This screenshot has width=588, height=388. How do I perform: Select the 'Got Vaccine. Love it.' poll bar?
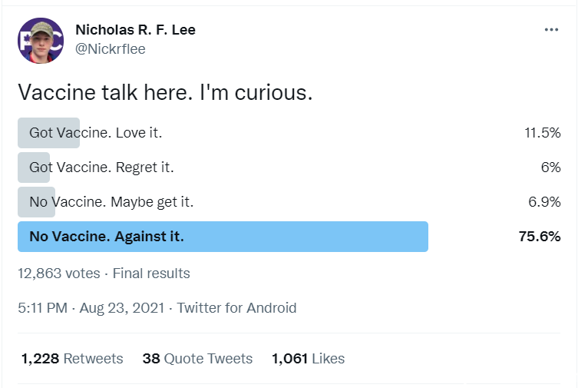pyautogui.click(x=49, y=133)
